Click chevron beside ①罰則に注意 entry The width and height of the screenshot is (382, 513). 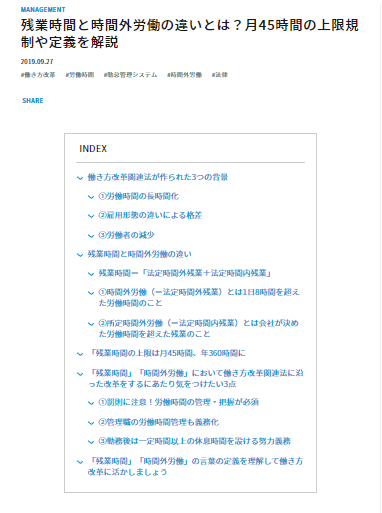[91, 403]
